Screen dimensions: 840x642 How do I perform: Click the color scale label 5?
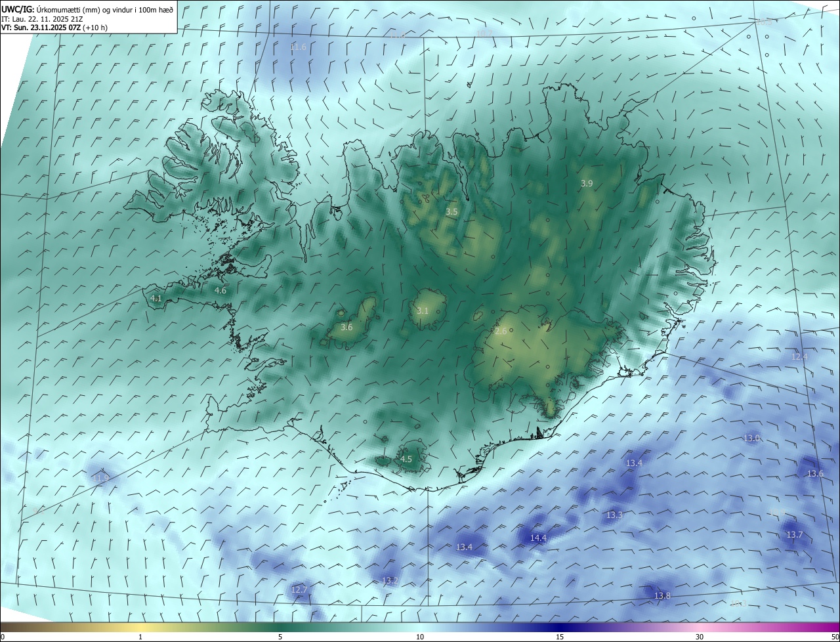click(280, 637)
